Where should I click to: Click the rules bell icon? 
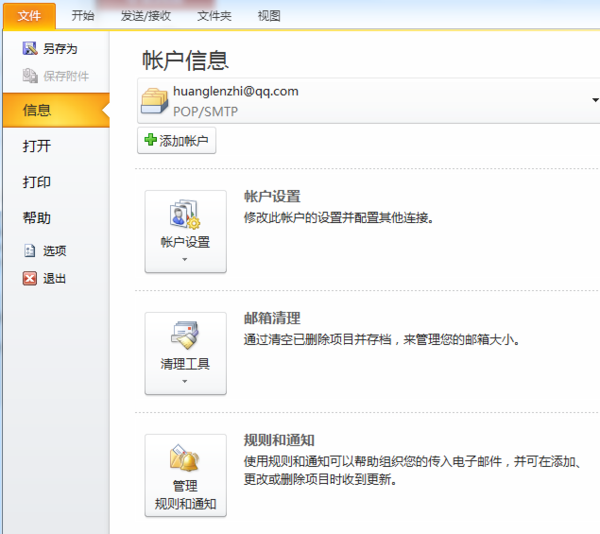click(x=185, y=458)
